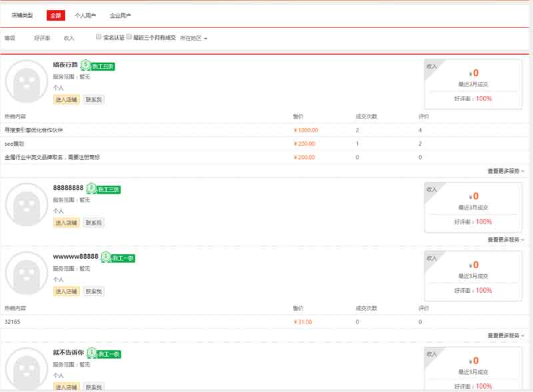533x392 pixels.
Task: Switch to the 企业用户 tab
Action: [120, 15]
